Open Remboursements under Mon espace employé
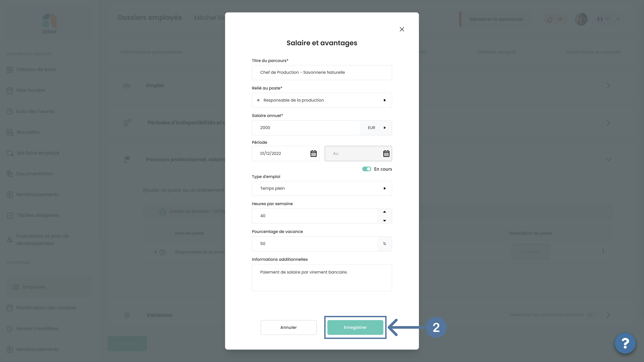 (x=37, y=195)
